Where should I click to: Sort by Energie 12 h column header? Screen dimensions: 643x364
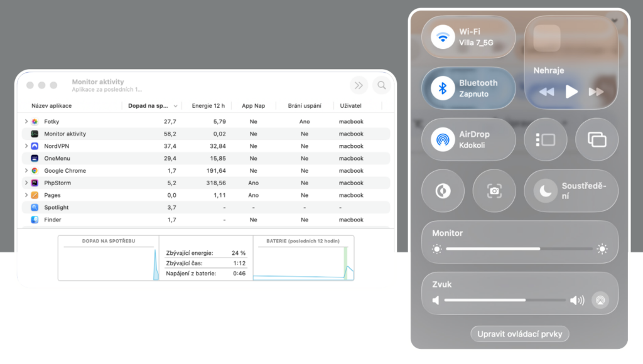208,106
